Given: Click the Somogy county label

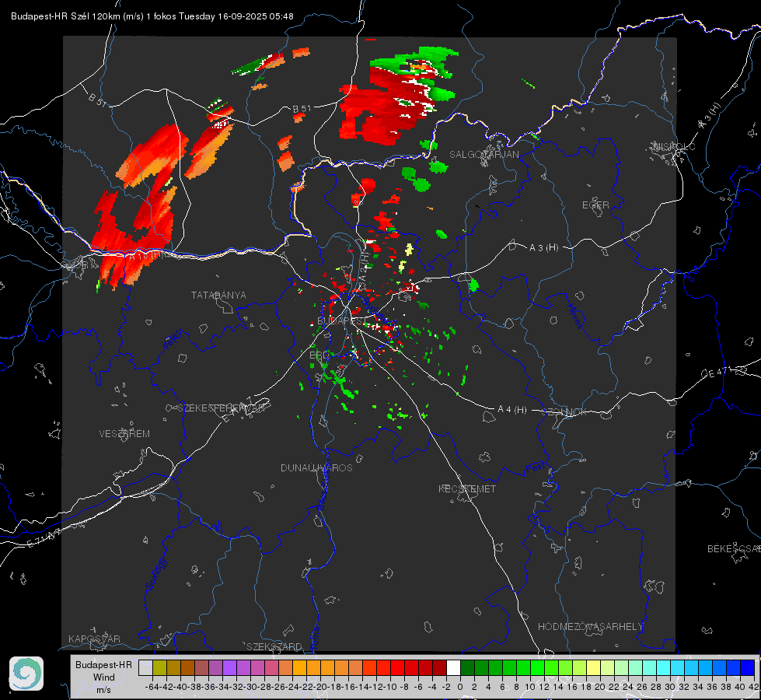Looking at the screenshot, I should click(155, 574).
